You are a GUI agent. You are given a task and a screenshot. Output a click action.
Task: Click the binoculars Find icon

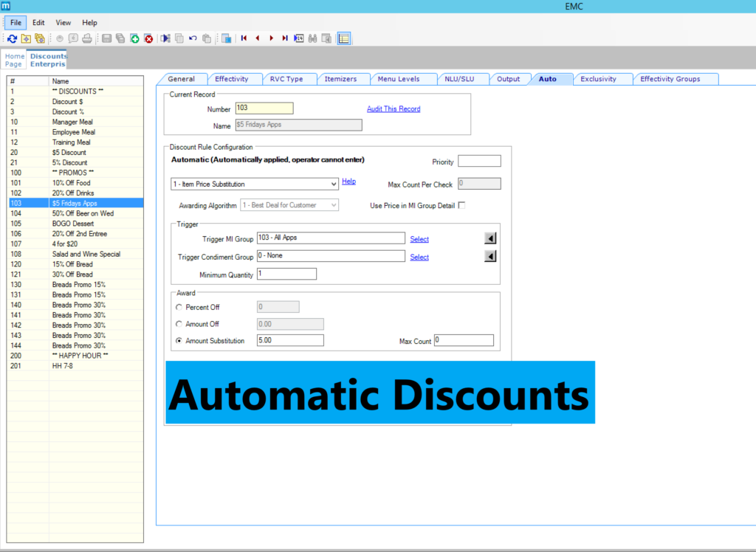click(312, 38)
